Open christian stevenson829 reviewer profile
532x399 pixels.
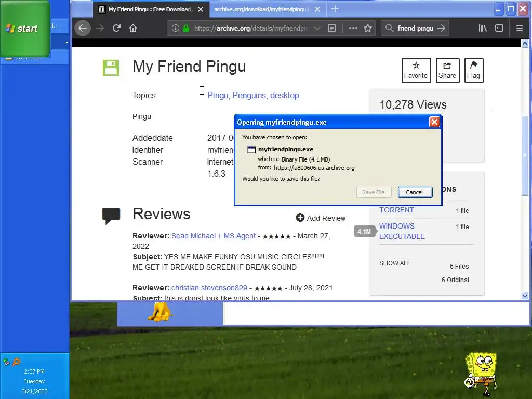coord(209,288)
